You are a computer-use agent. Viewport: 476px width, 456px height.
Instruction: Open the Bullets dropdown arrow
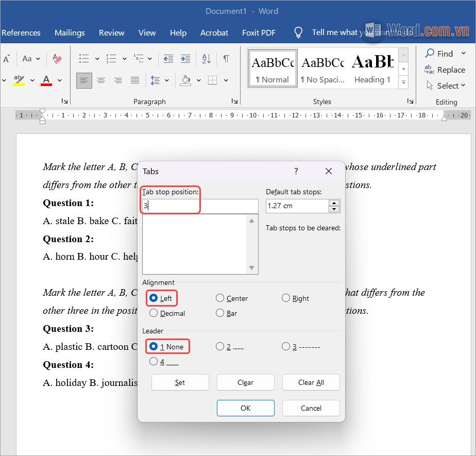pos(97,59)
